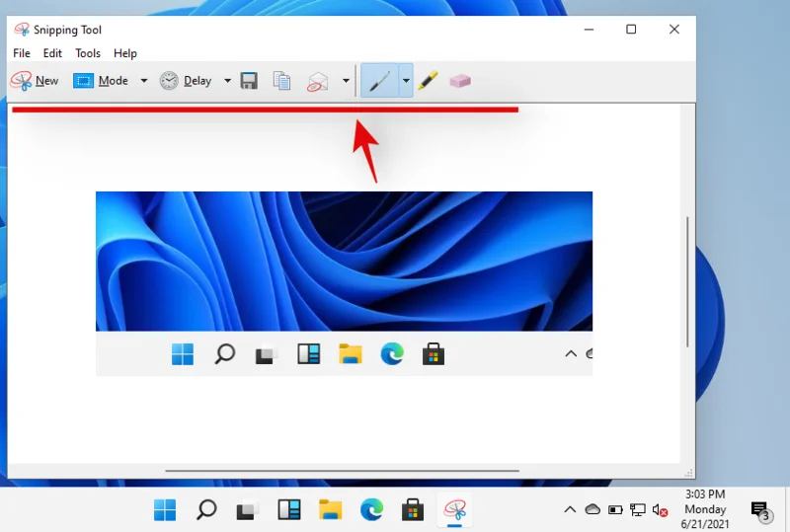Expand the Send Snip dropdown arrow
The image size is (790, 532).
coord(346,81)
